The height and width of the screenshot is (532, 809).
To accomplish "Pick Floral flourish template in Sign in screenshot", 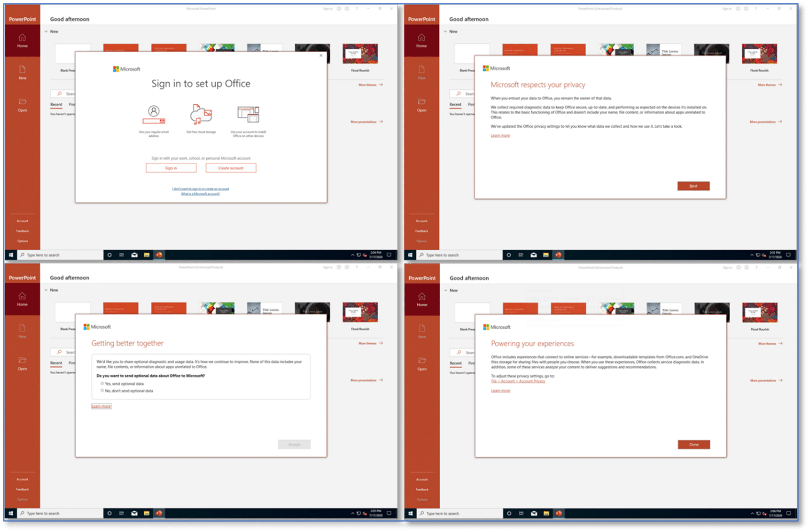I will [360, 54].
